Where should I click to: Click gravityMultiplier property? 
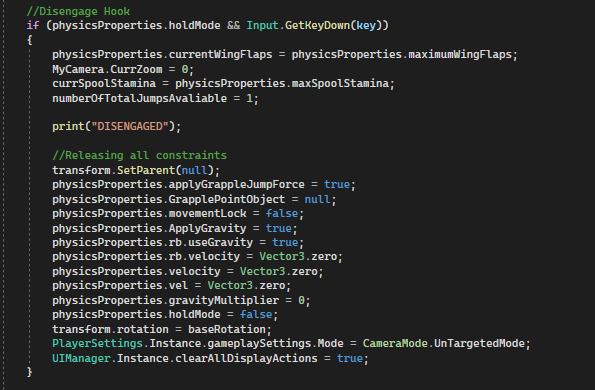tap(224, 300)
